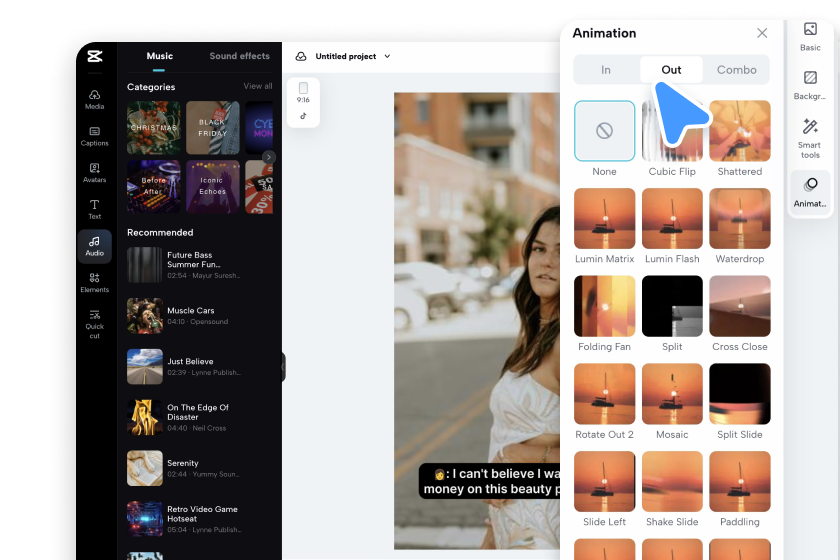The width and height of the screenshot is (840, 560).
Task: Apply the Slide Left animation
Action: pos(604,481)
